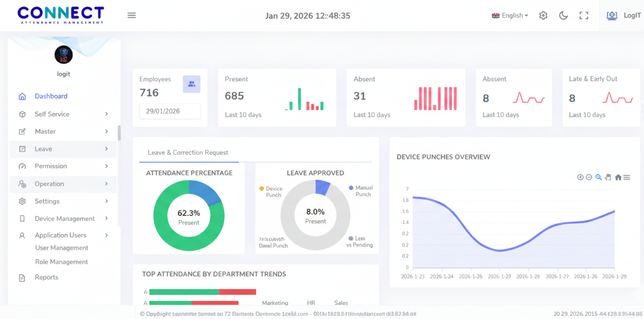Switch to the Leave & Correction Request tab
The height and width of the screenshot is (319, 644).
tap(189, 152)
